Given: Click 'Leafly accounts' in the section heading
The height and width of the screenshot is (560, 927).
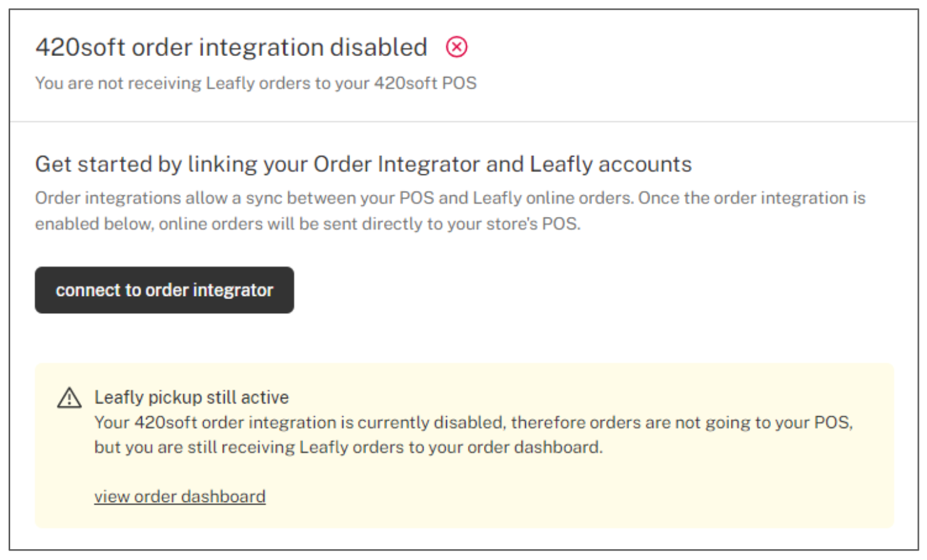Looking at the screenshot, I should pyautogui.click(x=611, y=164).
